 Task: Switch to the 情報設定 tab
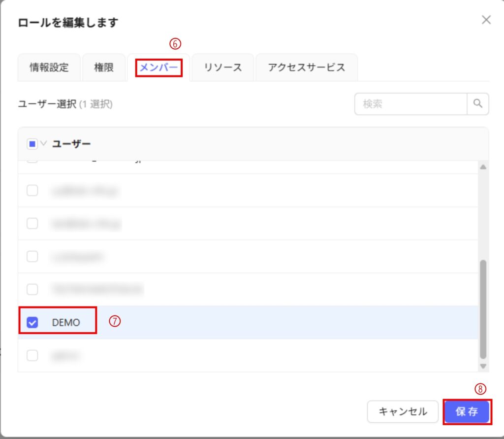click(x=49, y=68)
